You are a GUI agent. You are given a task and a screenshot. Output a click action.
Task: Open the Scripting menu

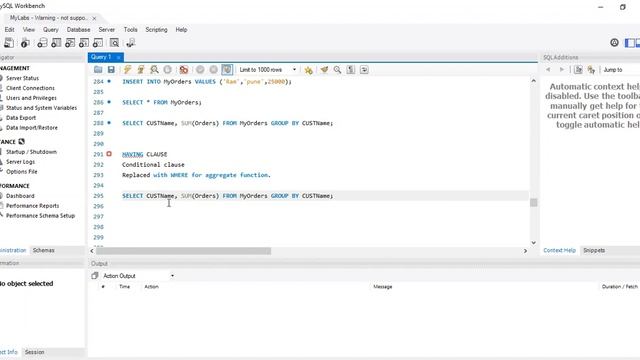[156, 30]
